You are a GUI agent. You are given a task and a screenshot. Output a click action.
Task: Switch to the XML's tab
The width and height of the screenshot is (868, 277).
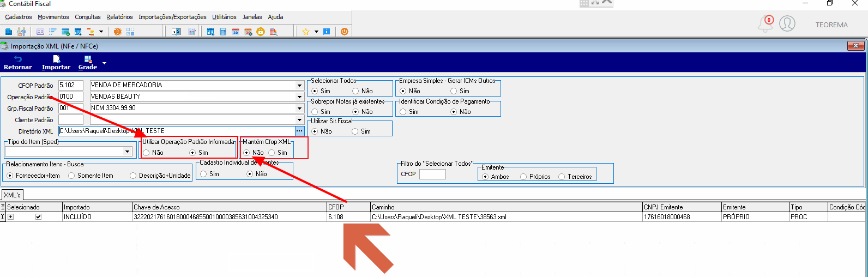pos(12,195)
